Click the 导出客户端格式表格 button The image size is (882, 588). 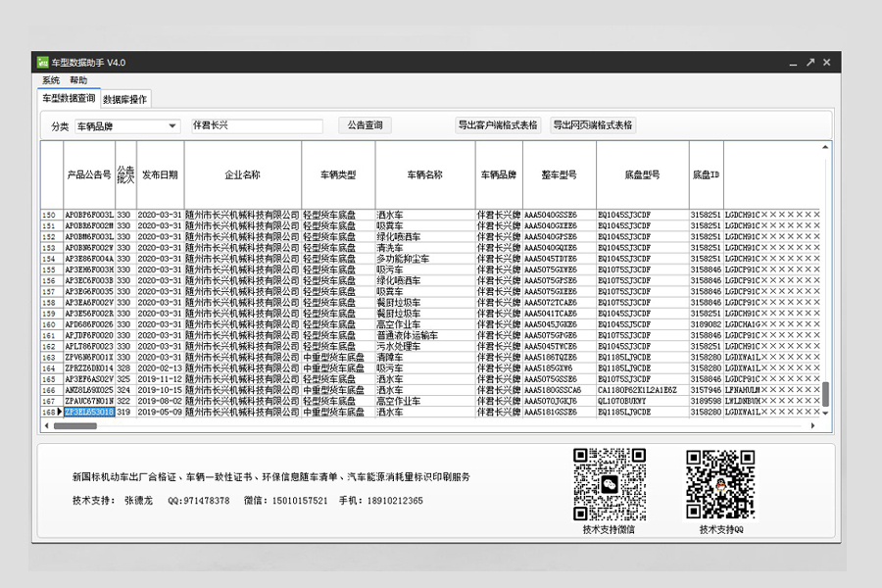tap(498, 125)
